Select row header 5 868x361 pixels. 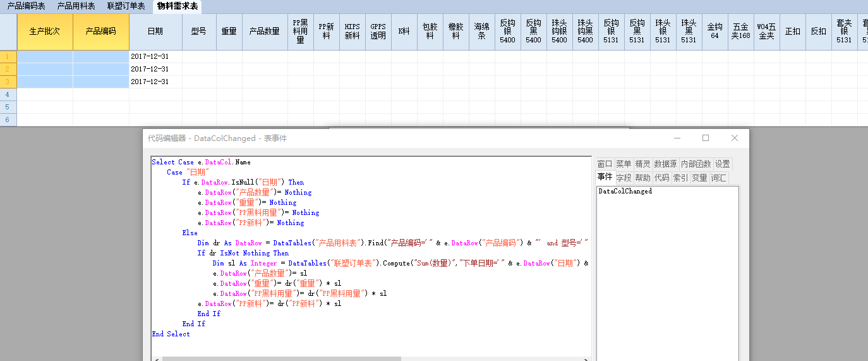coord(8,107)
